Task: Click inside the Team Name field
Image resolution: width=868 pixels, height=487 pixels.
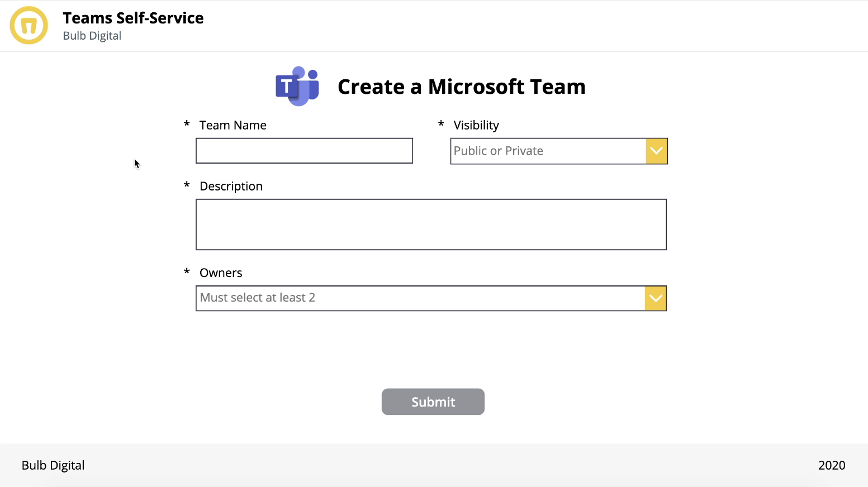Action: (x=303, y=150)
